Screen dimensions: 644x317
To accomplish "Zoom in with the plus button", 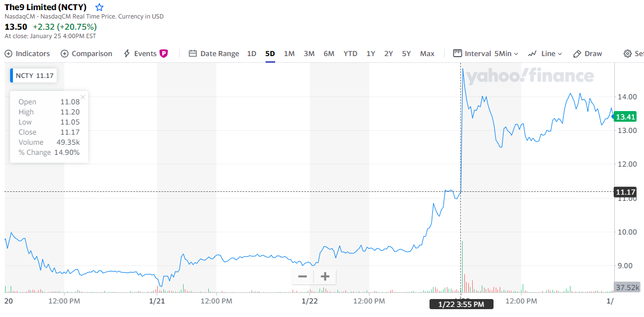I will pyautogui.click(x=325, y=277).
